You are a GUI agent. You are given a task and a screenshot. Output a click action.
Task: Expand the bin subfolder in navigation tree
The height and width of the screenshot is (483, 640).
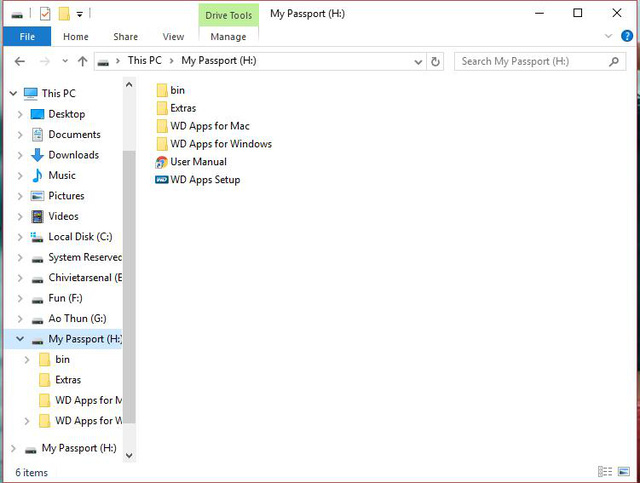point(27,360)
